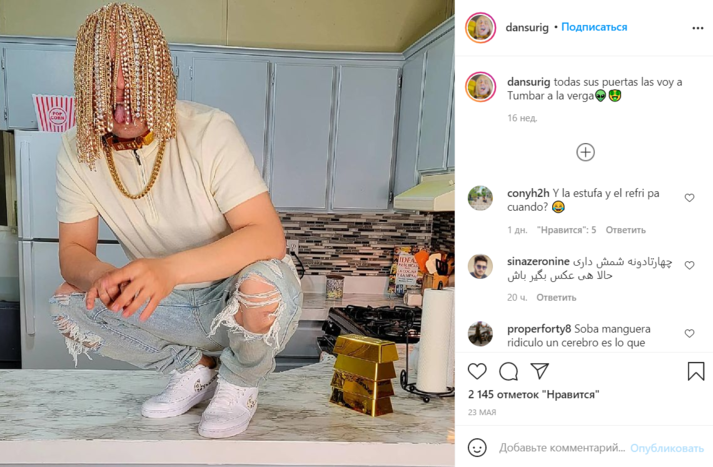
Task: Like properforty8's comment heart
Action: (x=689, y=333)
